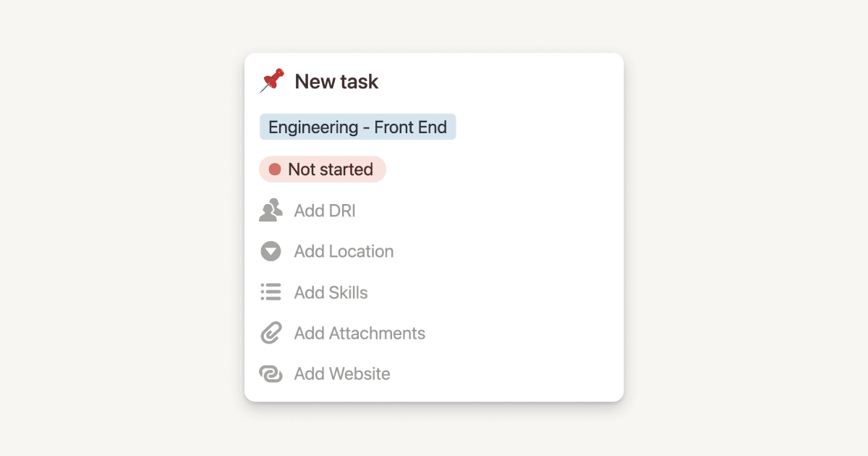Screen dimensions: 868x456
Task: Expand the Add Location property
Action: pyautogui.click(x=343, y=251)
